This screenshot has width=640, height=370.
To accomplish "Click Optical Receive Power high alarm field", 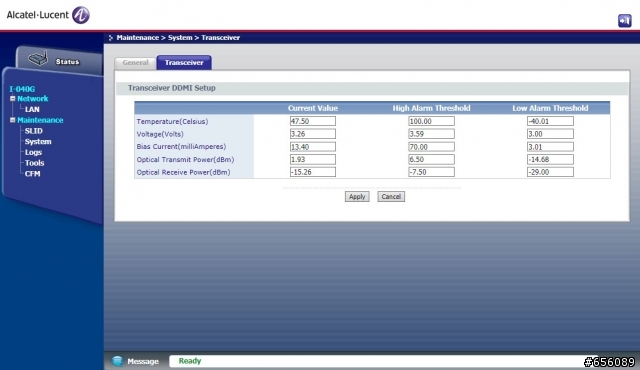I will tap(431, 172).
